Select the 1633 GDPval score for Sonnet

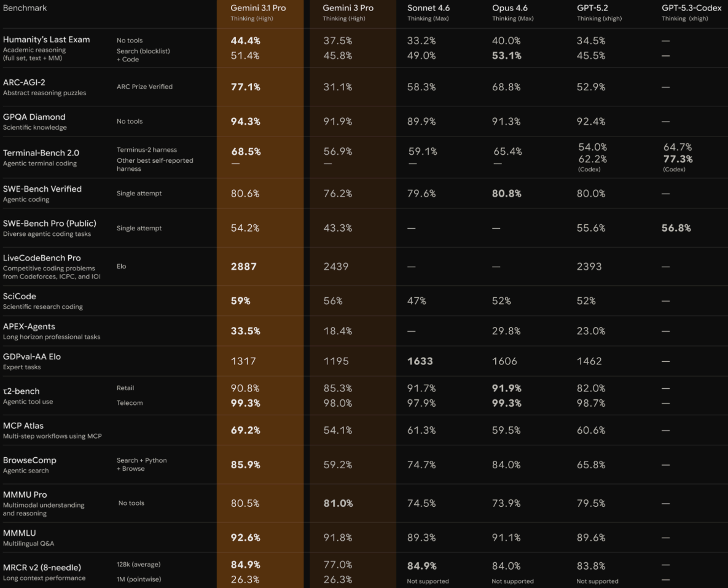point(420,361)
